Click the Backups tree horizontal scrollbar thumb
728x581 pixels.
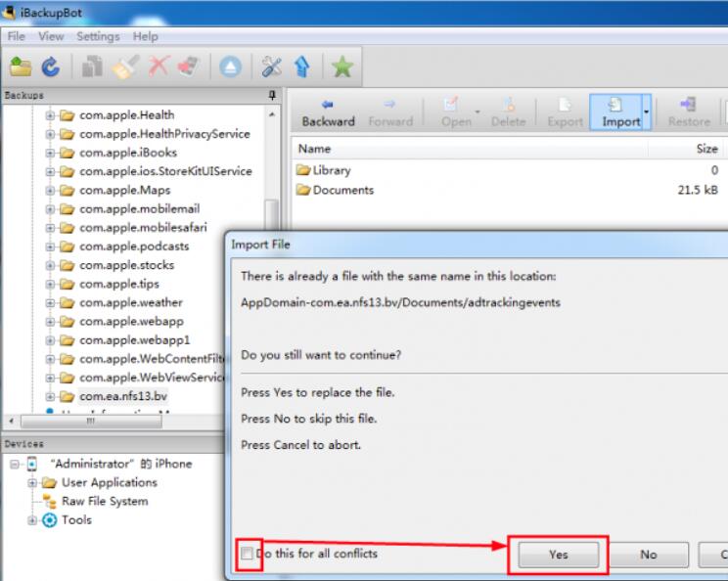pyautogui.click(x=91, y=421)
